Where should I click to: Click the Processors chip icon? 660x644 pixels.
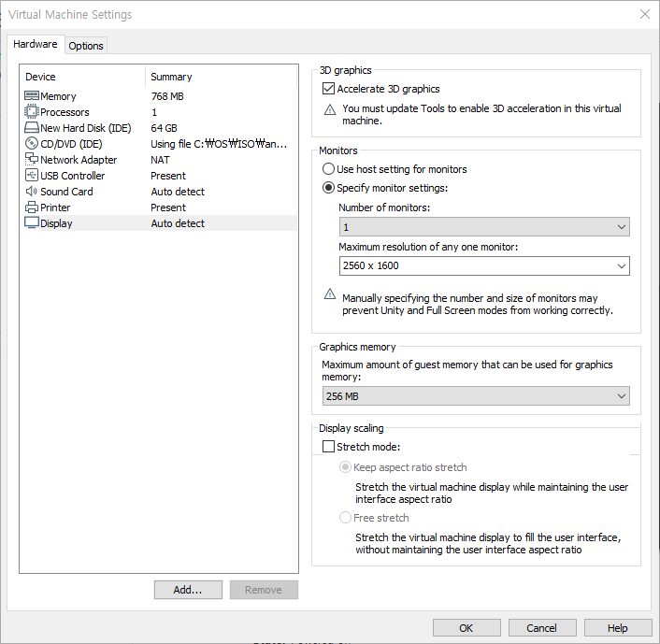pyautogui.click(x=32, y=112)
